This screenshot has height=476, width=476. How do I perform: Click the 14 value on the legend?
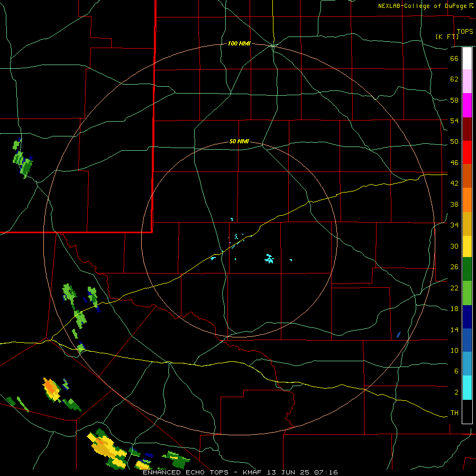pyautogui.click(x=454, y=329)
